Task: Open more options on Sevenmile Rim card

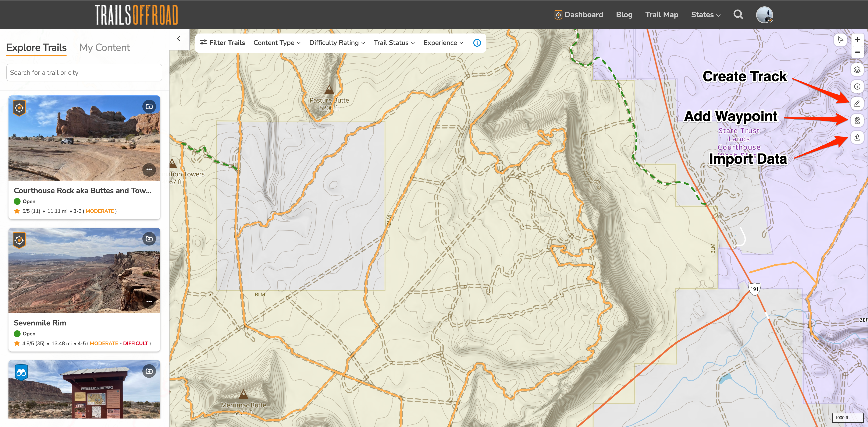Action: point(149,302)
